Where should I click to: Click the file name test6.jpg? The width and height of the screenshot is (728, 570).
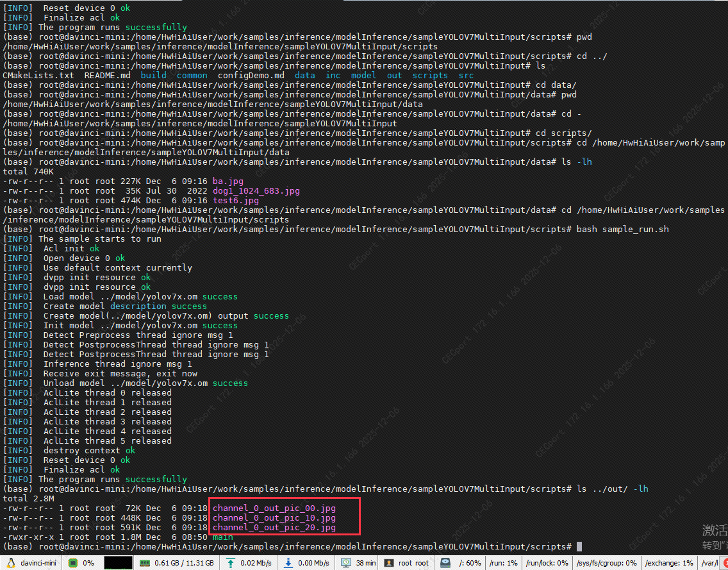(236, 201)
